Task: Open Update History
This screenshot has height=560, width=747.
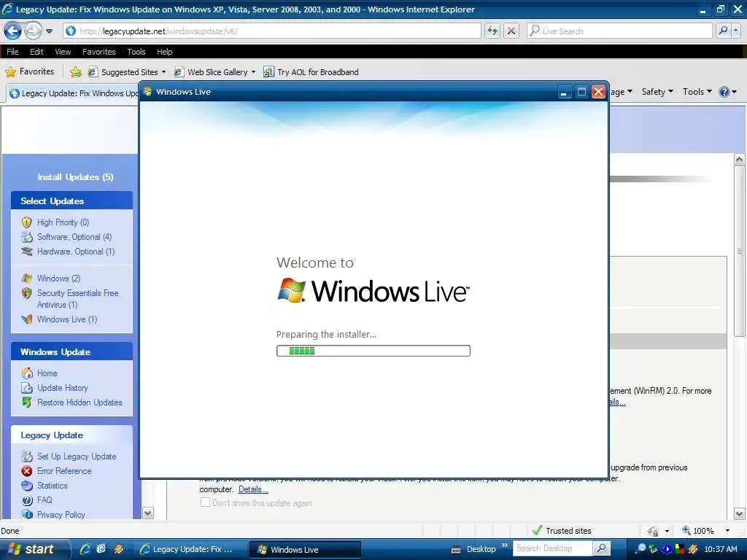Action: (x=63, y=388)
